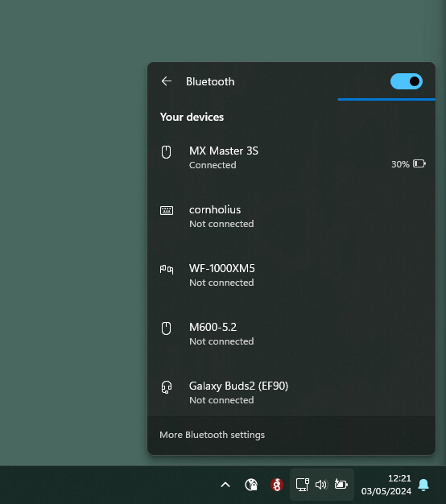446x504 pixels.
Task: Expand the hidden system tray icons chevron
Action: [225, 485]
